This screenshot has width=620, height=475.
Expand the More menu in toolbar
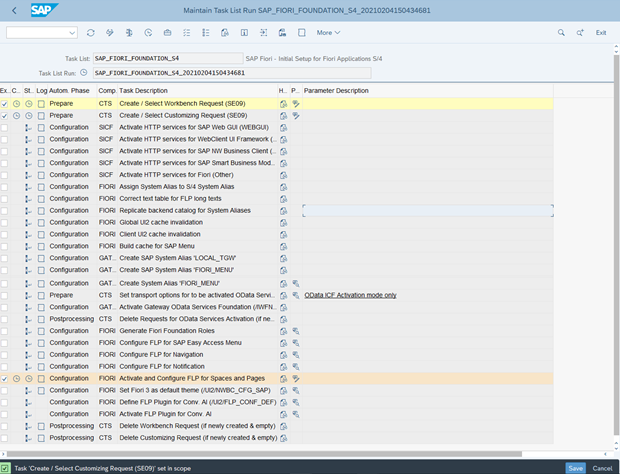[x=328, y=33]
